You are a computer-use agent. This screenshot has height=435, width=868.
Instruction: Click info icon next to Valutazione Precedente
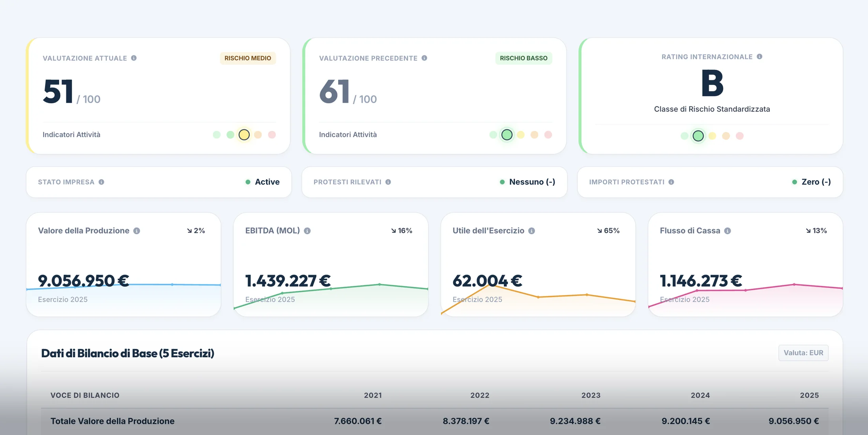click(x=424, y=58)
